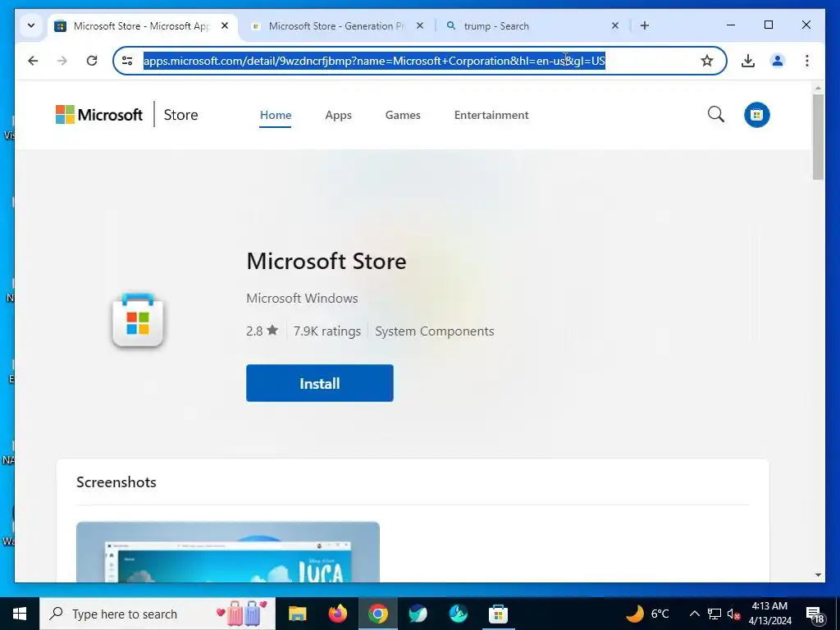View site information icon in address bar
Image resolution: width=840 pixels, height=630 pixels.
[x=127, y=61]
